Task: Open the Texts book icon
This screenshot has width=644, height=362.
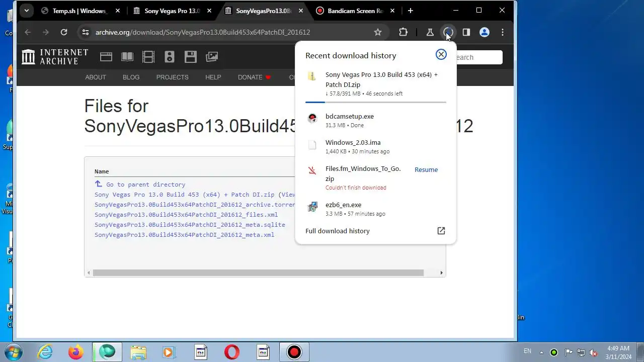Action: (127, 57)
